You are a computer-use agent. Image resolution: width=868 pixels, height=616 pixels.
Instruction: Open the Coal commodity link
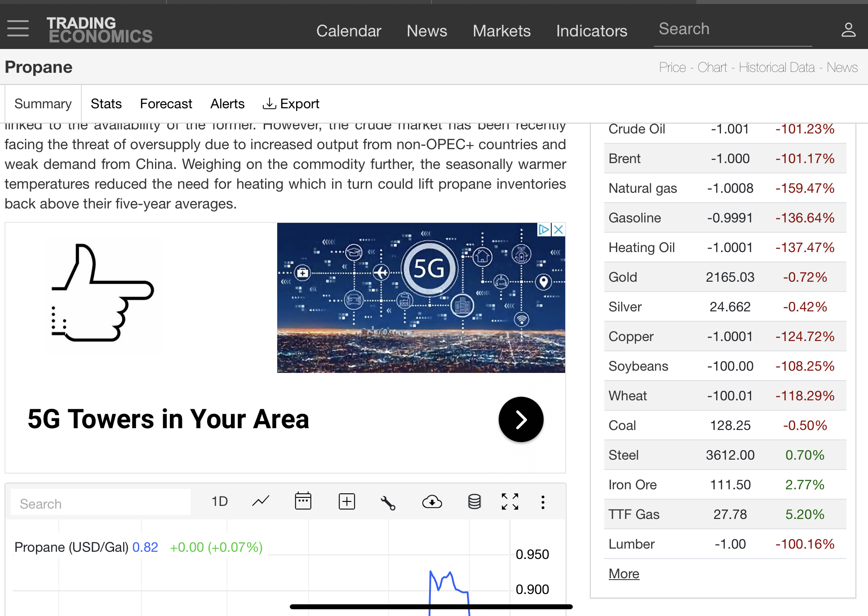(x=622, y=425)
